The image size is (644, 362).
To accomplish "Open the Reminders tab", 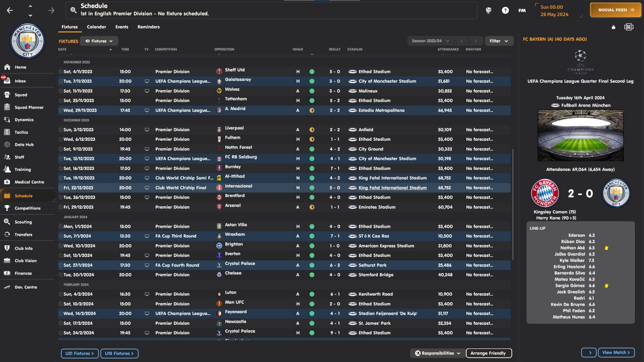I will point(148,27).
